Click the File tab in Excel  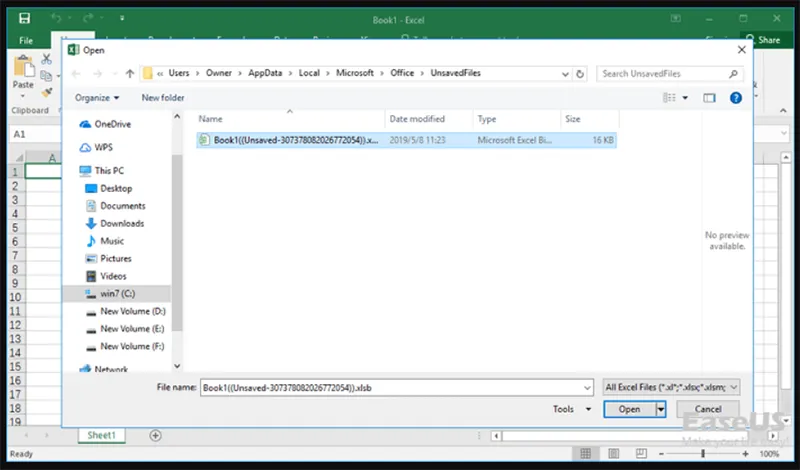[x=26, y=40]
